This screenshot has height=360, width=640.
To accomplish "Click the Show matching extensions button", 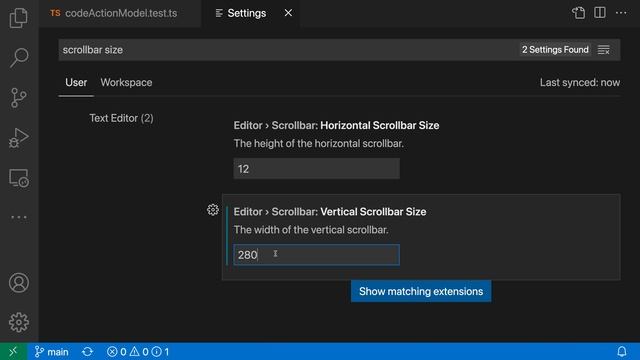I will click(421, 291).
